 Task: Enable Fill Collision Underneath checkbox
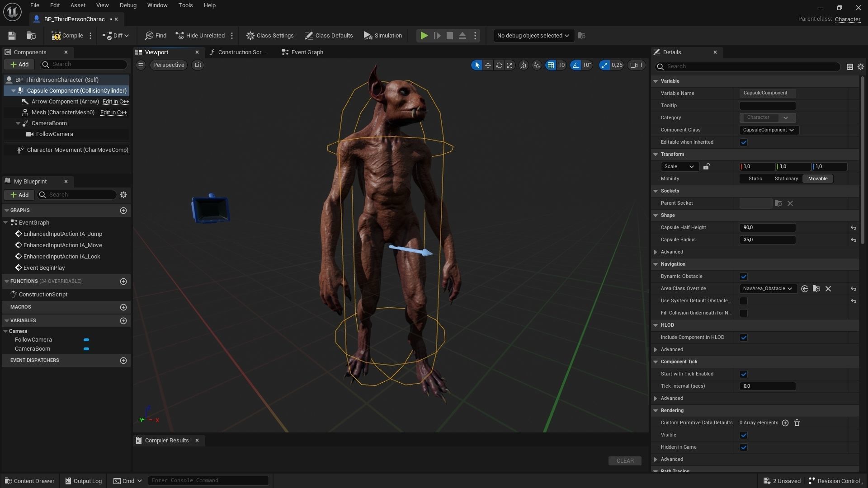click(x=744, y=313)
